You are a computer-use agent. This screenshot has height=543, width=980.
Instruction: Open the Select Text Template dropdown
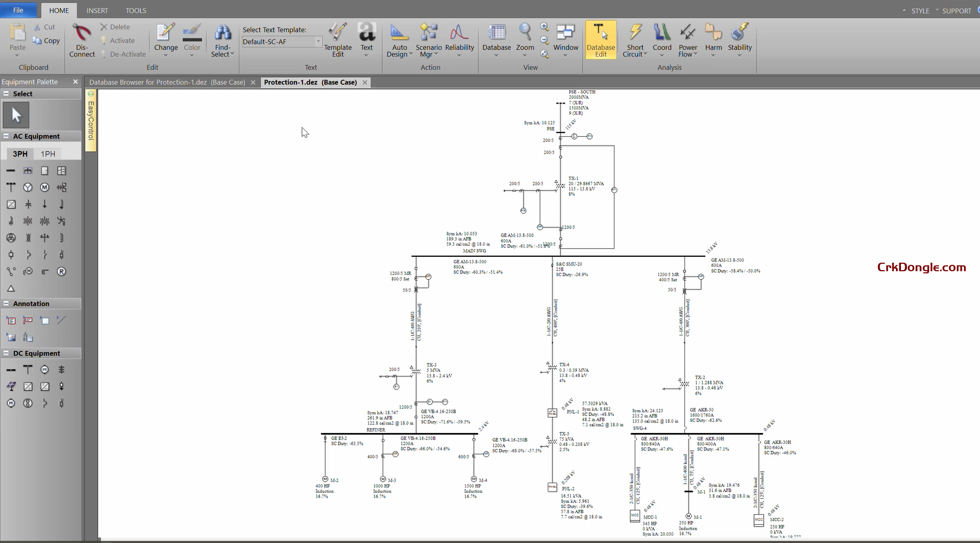(318, 41)
